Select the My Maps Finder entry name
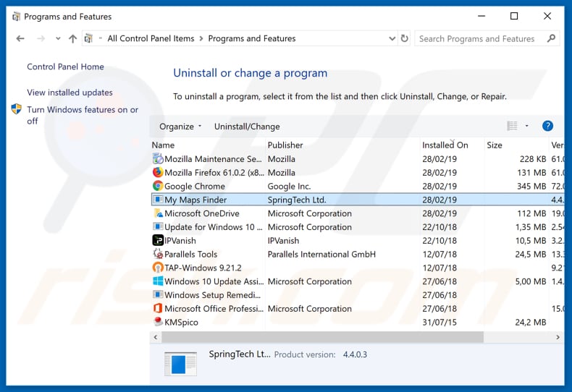This screenshot has height=392, width=572. pos(195,200)
